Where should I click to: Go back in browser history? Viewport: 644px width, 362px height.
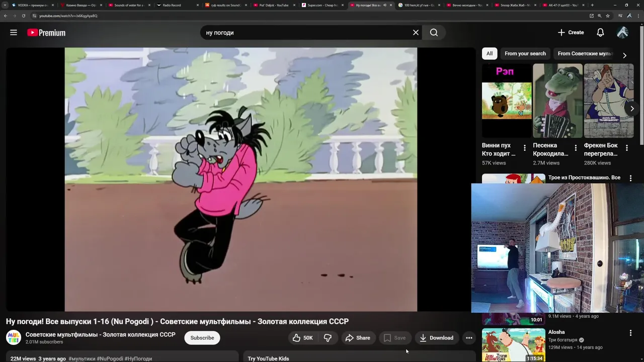pyautogui.click(x=6, y=16)
